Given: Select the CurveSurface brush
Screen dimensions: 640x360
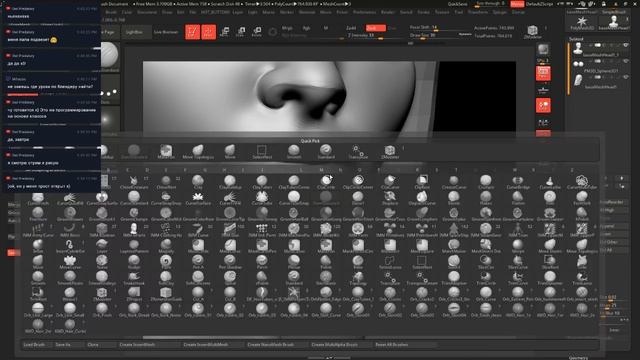Looking at the screenshot, I should tap(198, 199).
